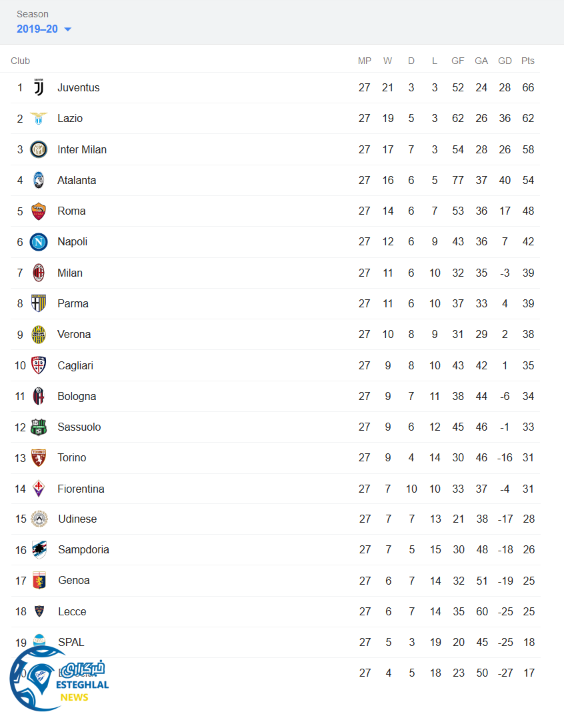This screenshot has width=564, height=728.
Task: Click the dropdown arrow beside 2019–20
Action: click(68, 29)
